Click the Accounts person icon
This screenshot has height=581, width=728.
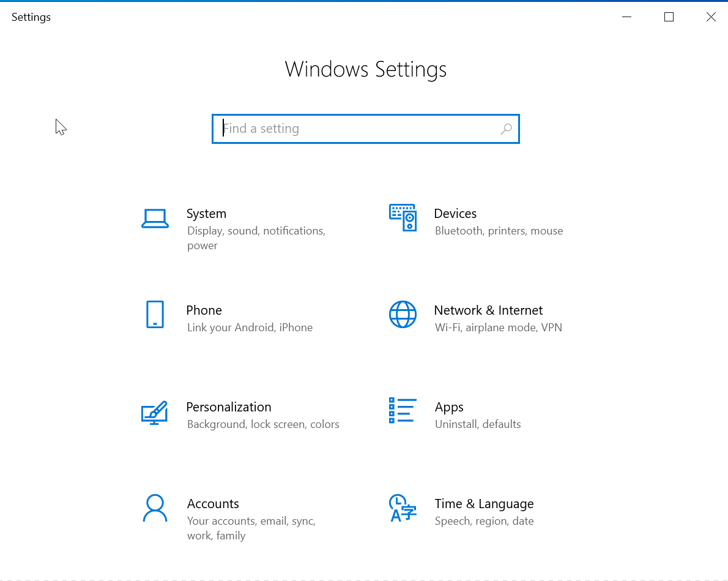(x=155, y=508)
